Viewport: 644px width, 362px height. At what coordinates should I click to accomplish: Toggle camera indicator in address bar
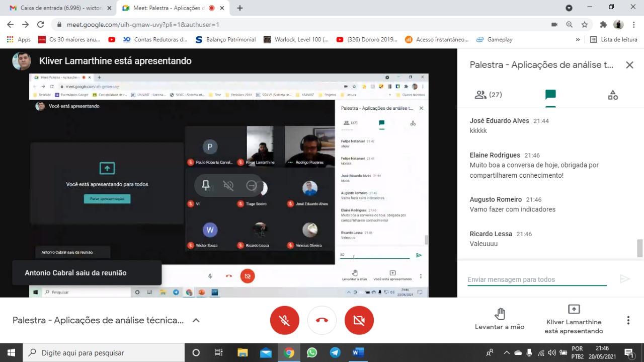click(x=554, y=25)
